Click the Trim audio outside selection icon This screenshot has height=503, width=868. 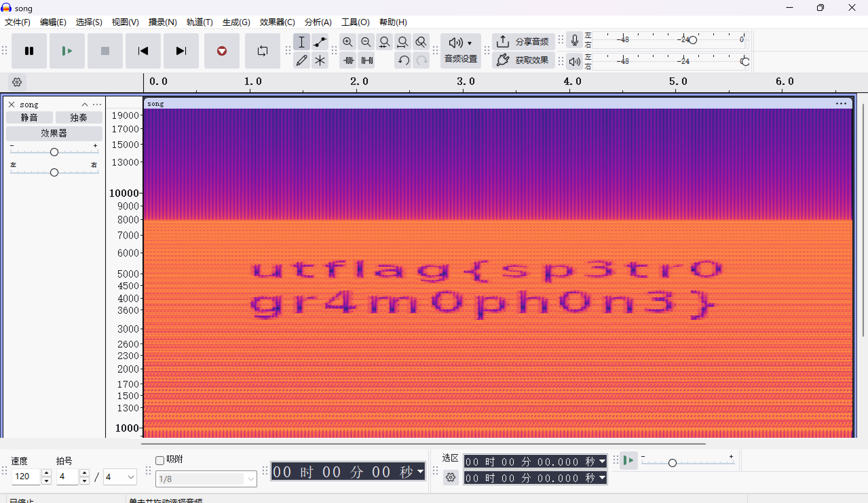(348, 61)
